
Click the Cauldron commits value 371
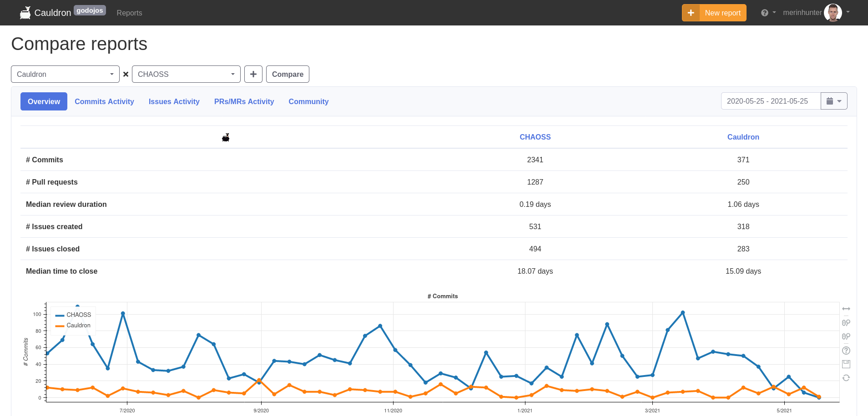pyautogui.click(x=743, y=160)
